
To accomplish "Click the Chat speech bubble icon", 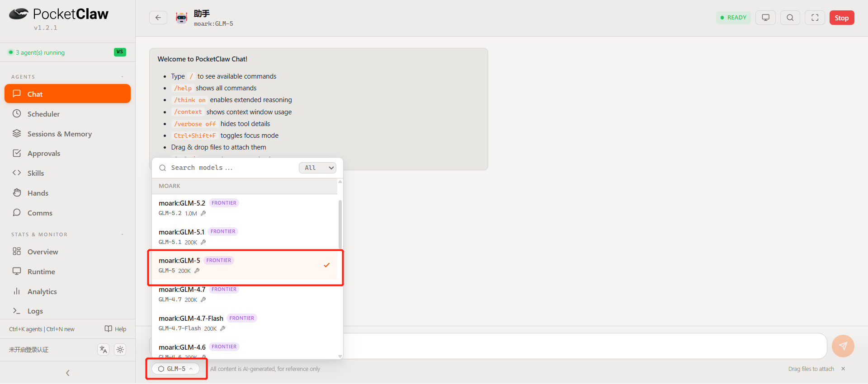I will [17, 94].
